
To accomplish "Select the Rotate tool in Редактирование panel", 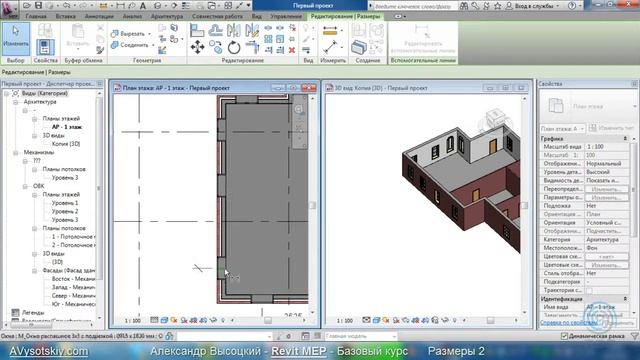I will pos(234,48).
